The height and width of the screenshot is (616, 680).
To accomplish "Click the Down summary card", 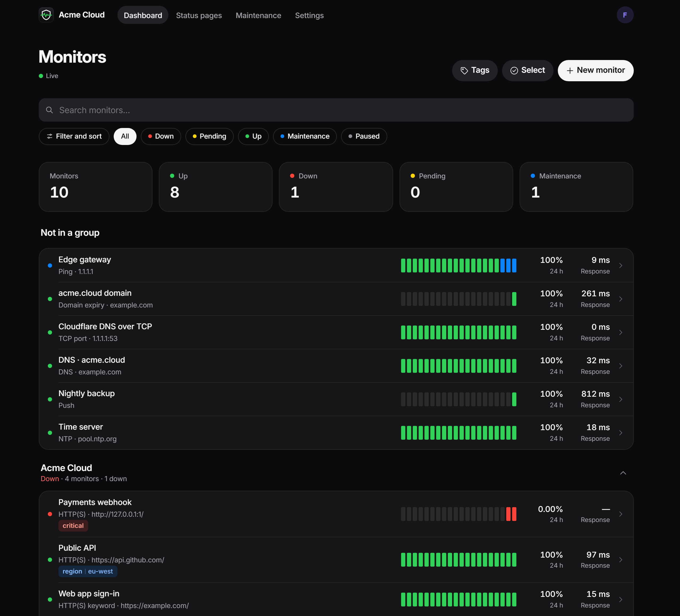I will coord(335,187).
